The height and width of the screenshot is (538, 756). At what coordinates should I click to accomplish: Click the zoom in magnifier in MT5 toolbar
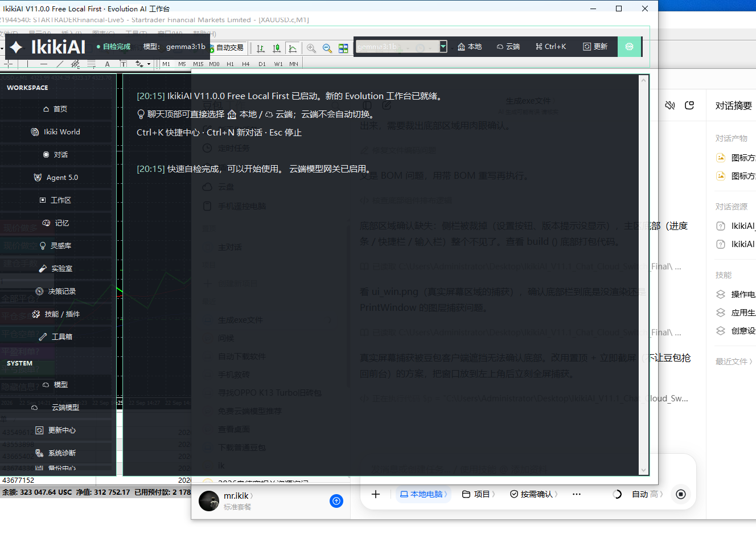pos(311,48)
